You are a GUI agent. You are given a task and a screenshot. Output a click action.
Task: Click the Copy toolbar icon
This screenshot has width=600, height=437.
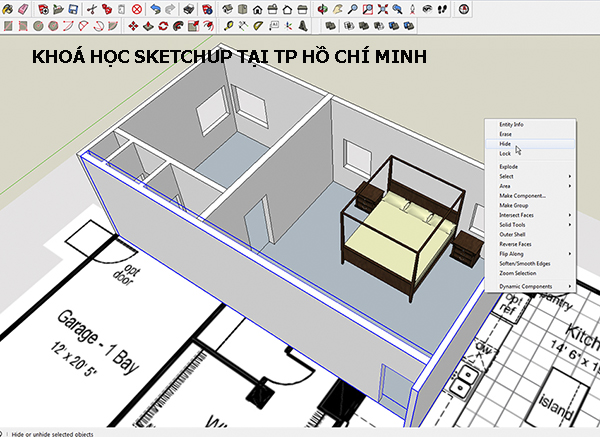pos(106,9)
